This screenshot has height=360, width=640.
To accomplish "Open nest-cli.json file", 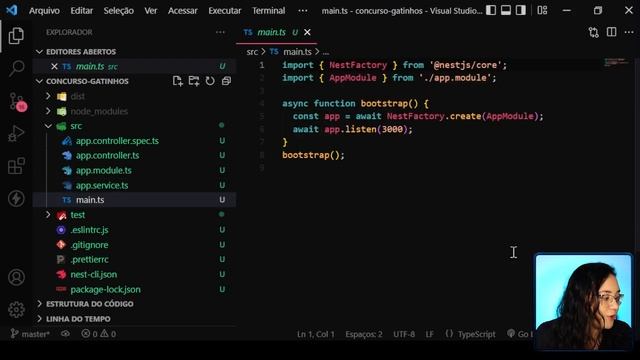I will [x=93, y=274].
